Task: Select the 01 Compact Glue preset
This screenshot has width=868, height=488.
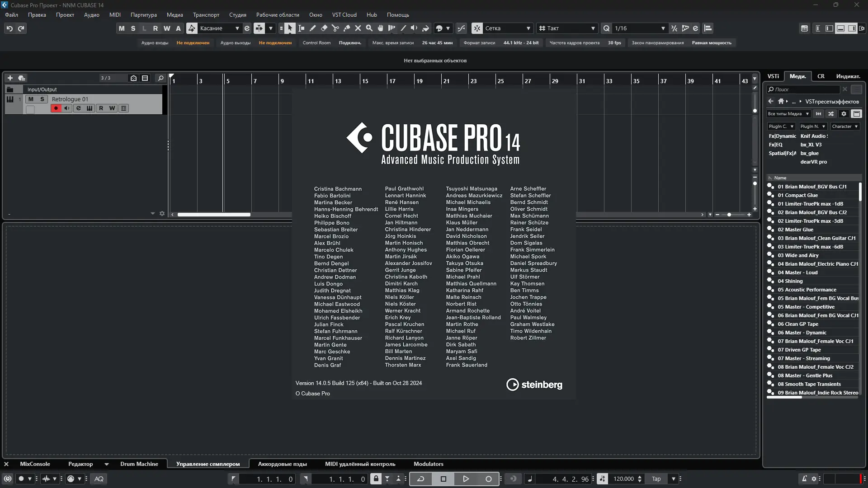Action: click(x=797, y=195)
